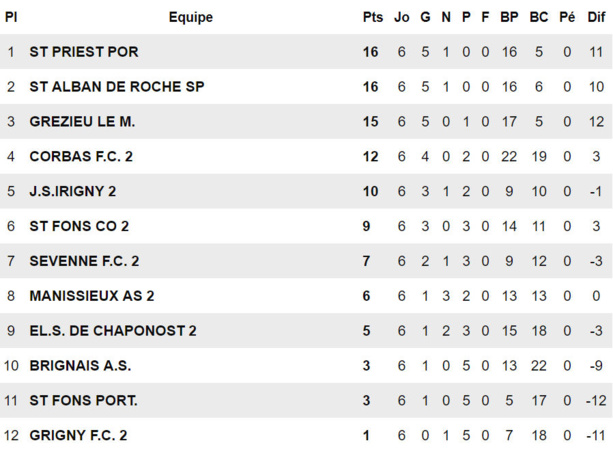Click BRIGNAIS A.S. team name
Screen dimensions: 613x456
coord(80,366)
